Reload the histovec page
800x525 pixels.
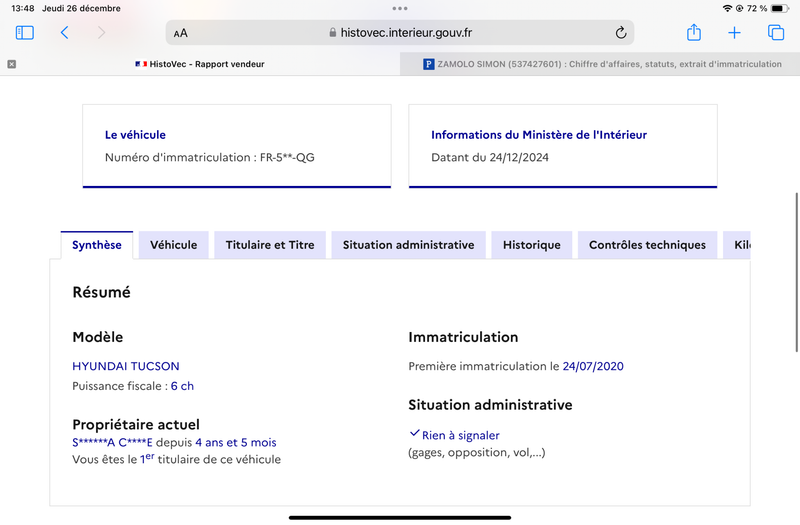coord(620,33)
